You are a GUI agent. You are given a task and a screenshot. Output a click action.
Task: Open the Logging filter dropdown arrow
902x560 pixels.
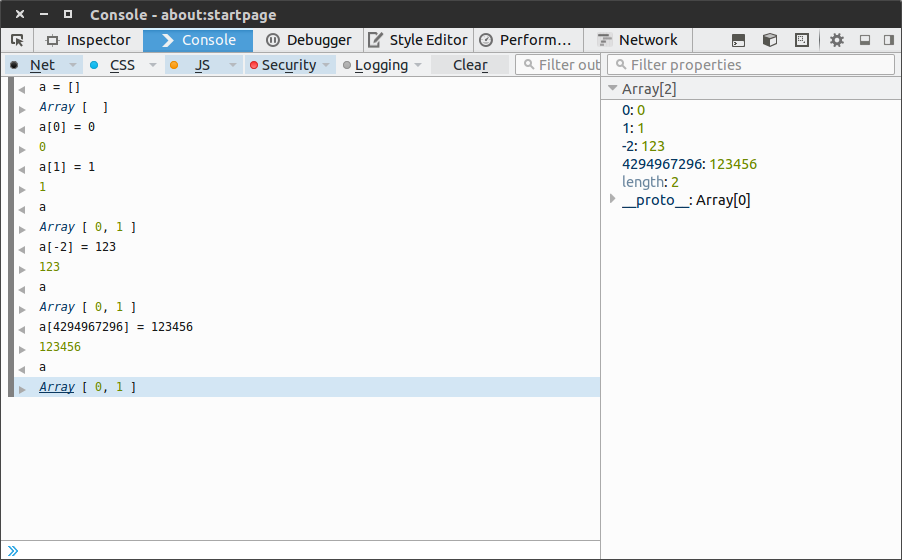(x=418, y=65)
